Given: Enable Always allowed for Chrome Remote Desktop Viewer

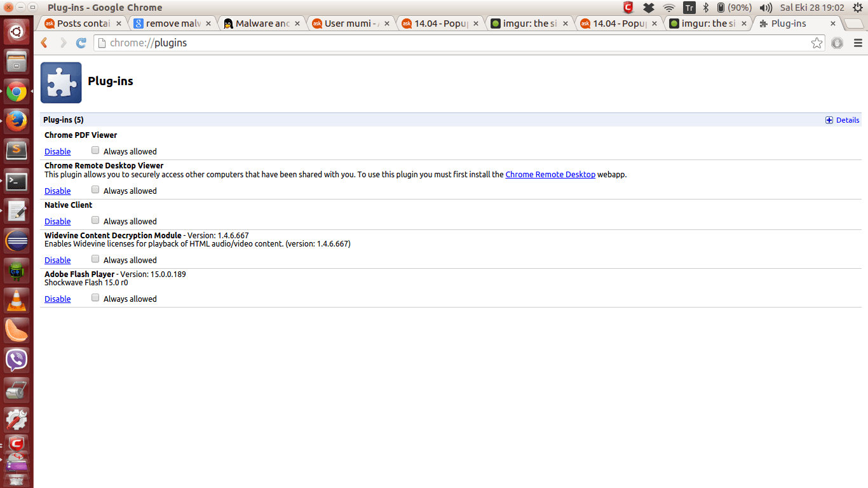Looking at the screenshot, I should point(95,190).
